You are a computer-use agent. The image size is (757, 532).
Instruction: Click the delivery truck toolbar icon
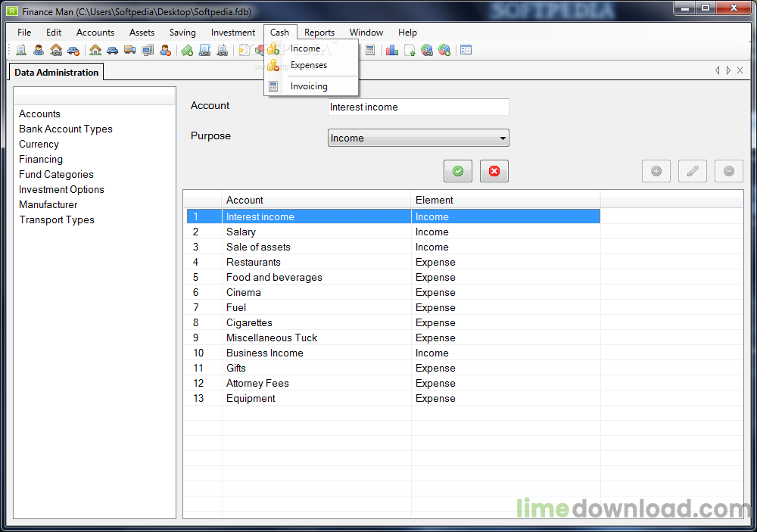click(x=130, y=50)
